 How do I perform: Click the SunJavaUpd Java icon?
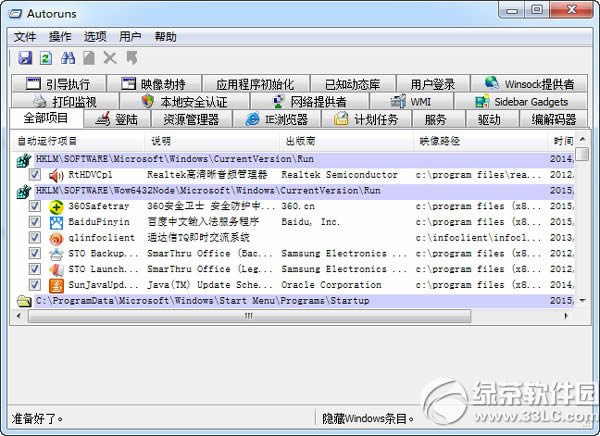pos(56,285)
